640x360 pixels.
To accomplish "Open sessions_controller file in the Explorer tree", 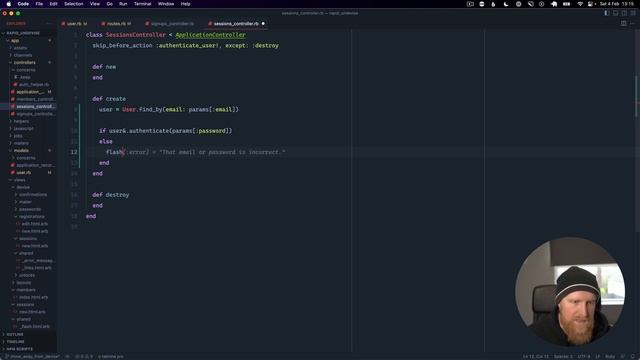I will click(x=35, y=107).
